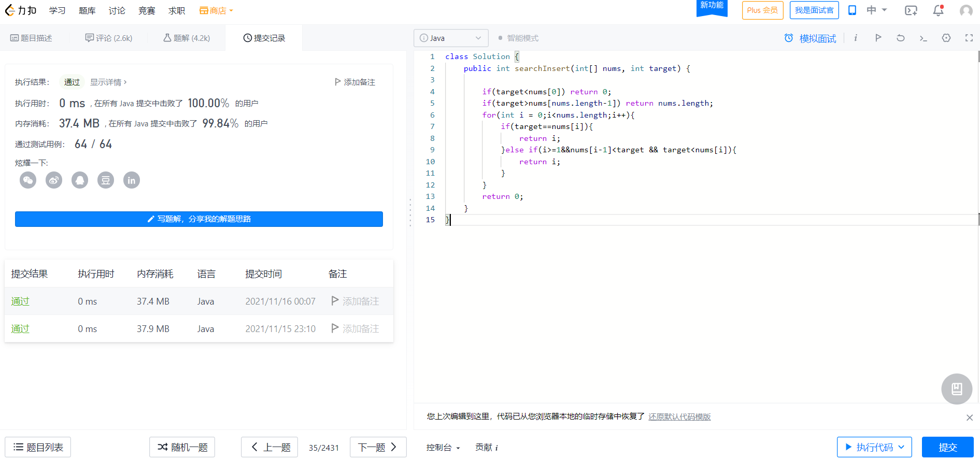Click the 贡献 contribute link
Viewport: 980px width, 460px height.
[487, 448]
